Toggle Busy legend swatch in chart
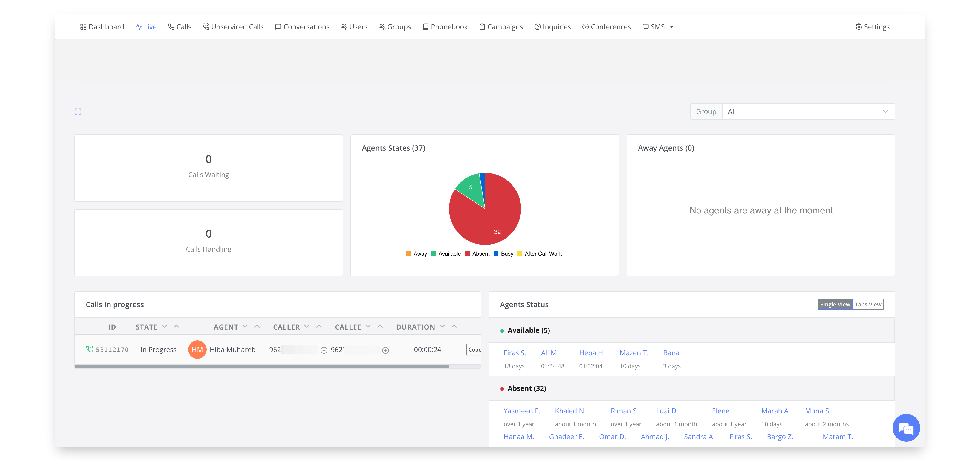The width and height of the screenshot is (980, 461). point(496,254)
